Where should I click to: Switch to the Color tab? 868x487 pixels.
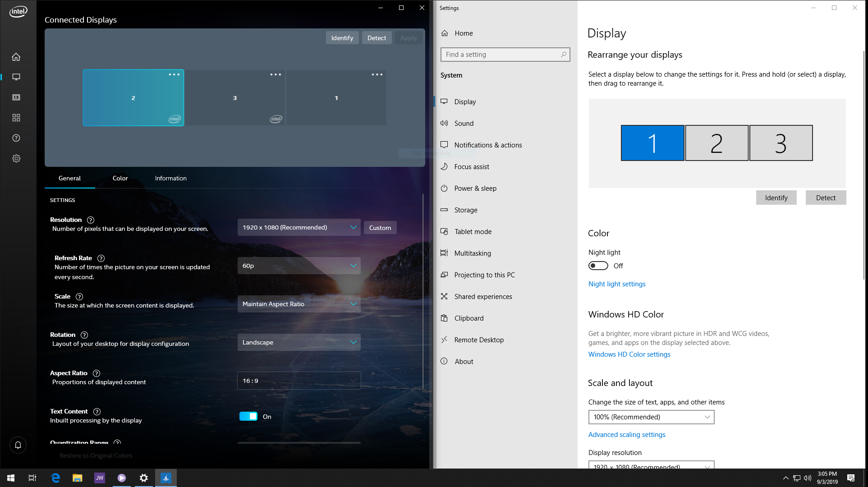pos(120,178)
